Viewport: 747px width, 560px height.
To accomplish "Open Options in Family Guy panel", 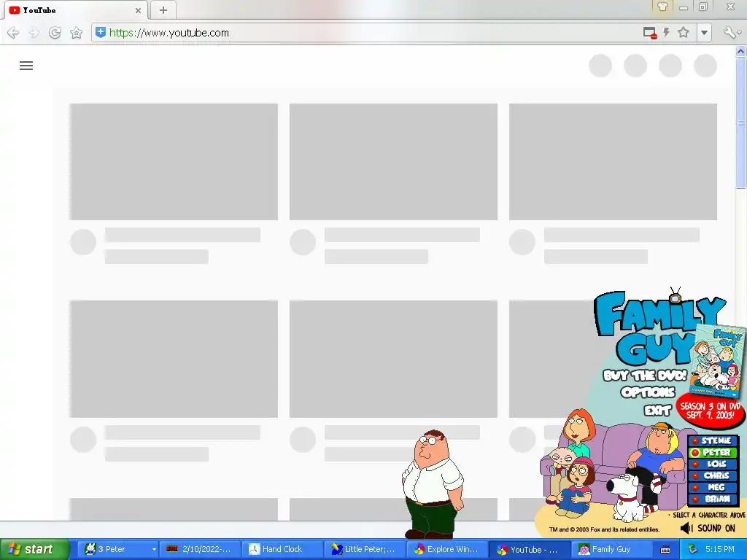I will point(648,392).
